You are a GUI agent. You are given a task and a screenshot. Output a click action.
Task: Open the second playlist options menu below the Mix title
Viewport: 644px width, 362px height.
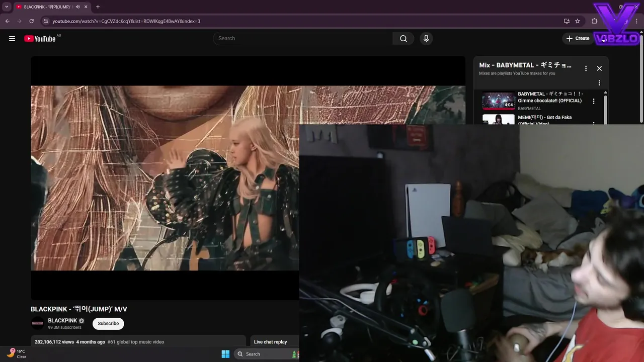pos(599,83)
